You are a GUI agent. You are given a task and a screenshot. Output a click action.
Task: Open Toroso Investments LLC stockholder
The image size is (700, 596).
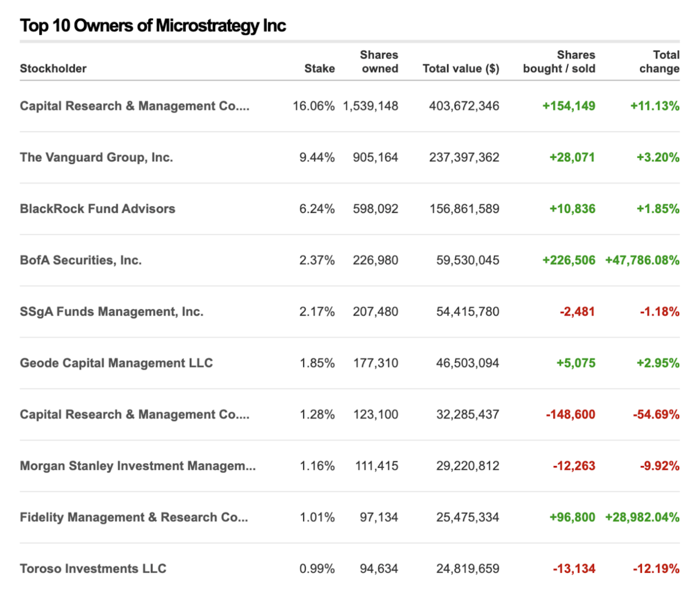(93, 569)
